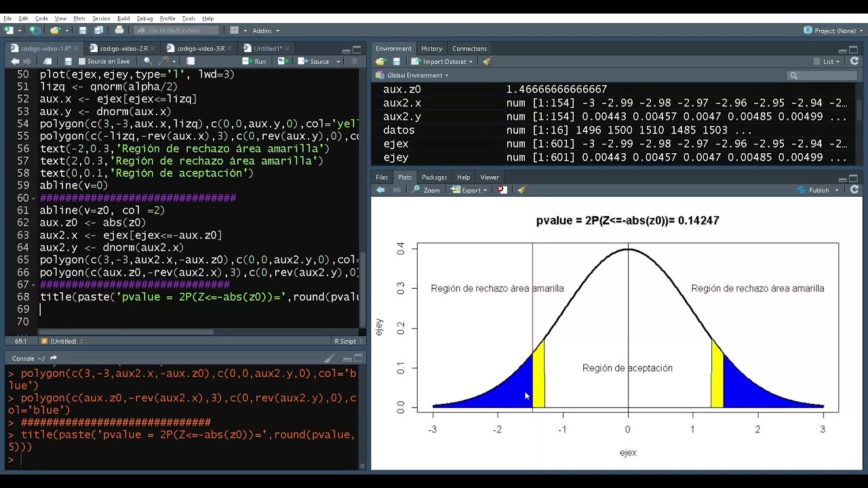868x488 pixels.
Task: Click the 'aux2.x' variable row in Environment
Action: (614, 103)
